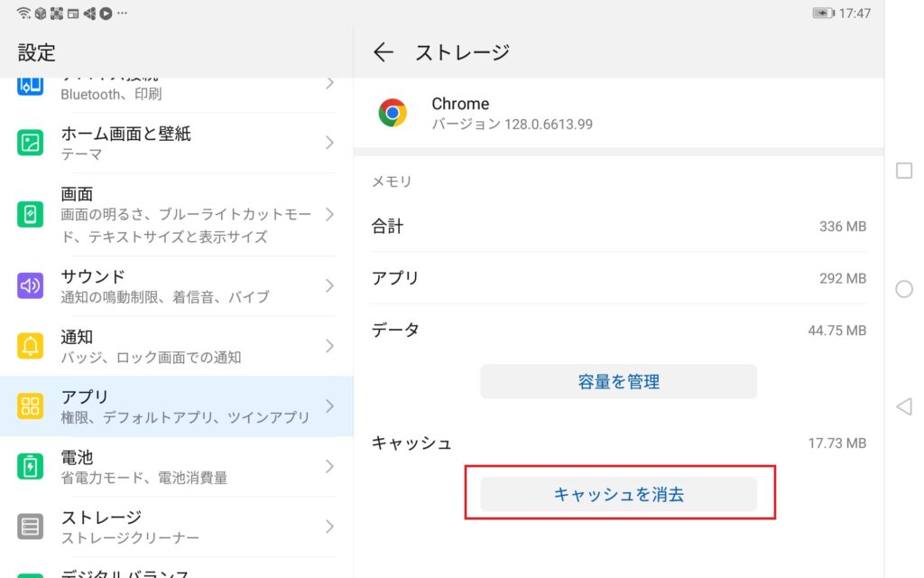Open the 電池 row chevron
The image size is (924, 578).
tap(330, 467)
